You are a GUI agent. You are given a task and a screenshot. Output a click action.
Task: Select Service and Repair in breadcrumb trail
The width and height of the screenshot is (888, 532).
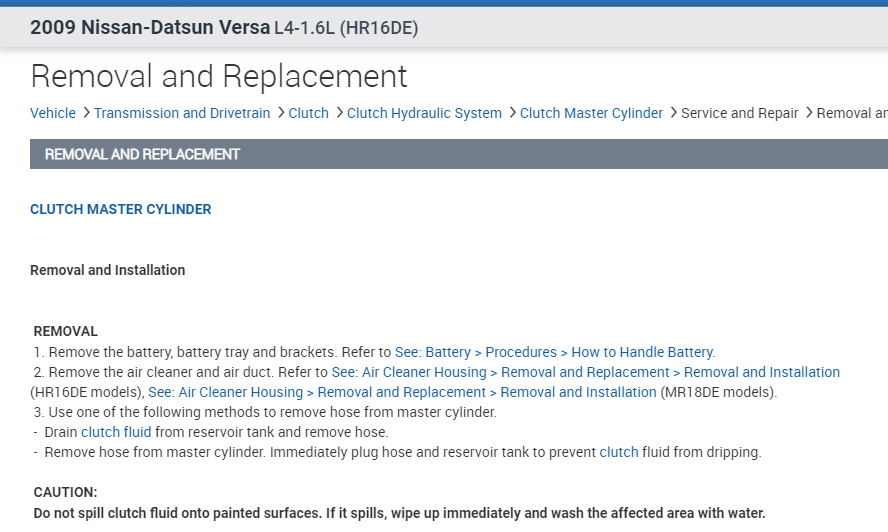click(739, 113)
